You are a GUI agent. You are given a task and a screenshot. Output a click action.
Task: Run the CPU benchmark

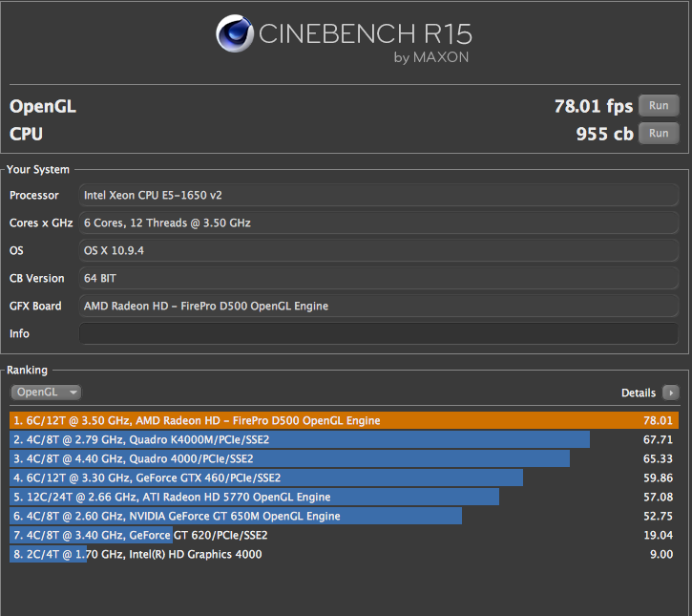point(659,134)
